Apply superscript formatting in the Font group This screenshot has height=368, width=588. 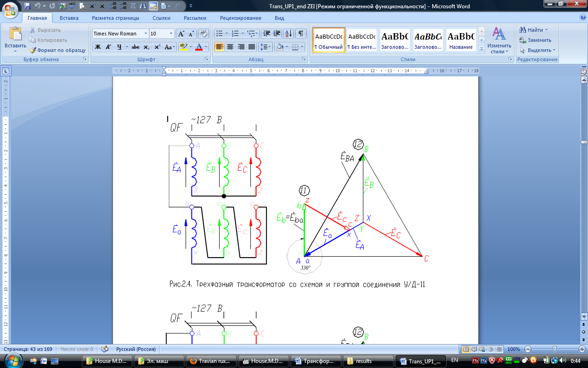click(157, 47)
